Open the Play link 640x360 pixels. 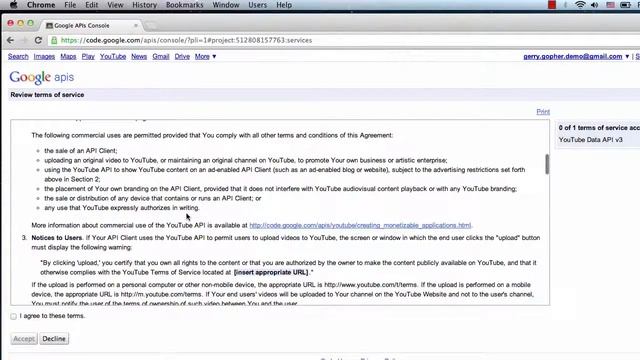[x=88, y=56]
